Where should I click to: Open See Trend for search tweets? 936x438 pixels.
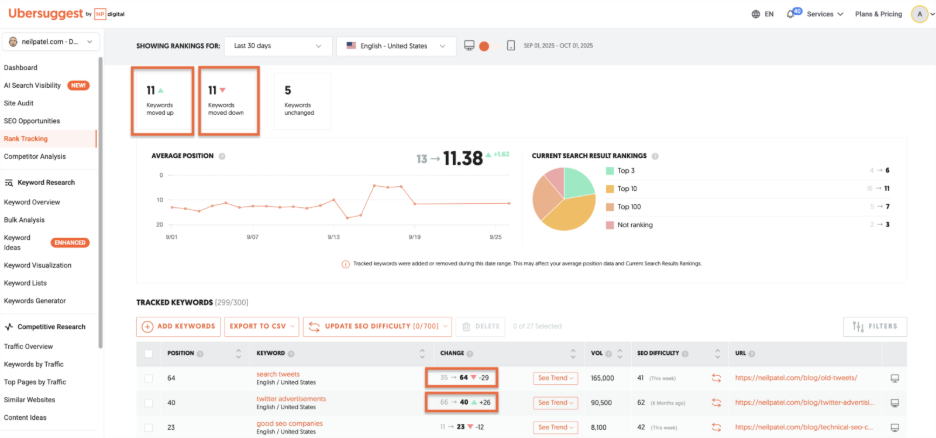tap(556, 378)
